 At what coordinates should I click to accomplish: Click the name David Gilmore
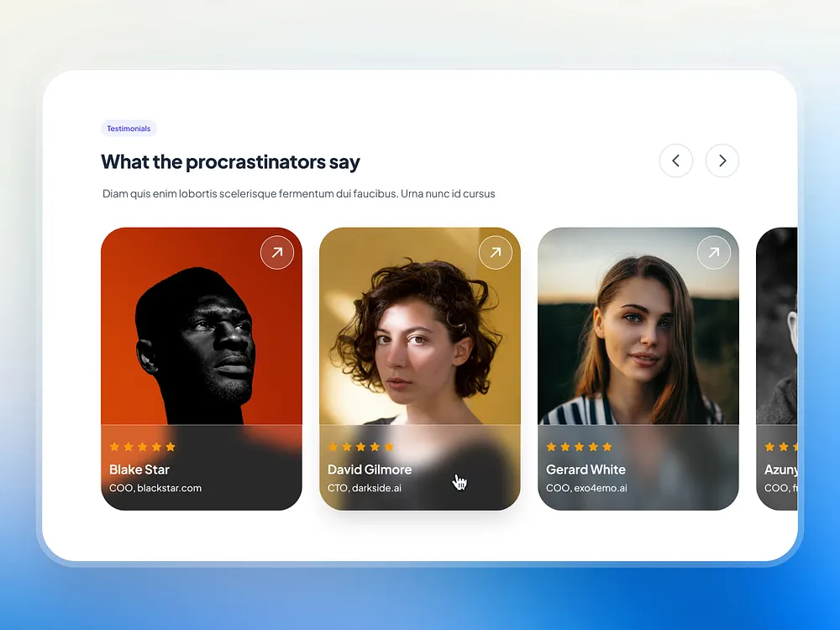pos(370,470)
